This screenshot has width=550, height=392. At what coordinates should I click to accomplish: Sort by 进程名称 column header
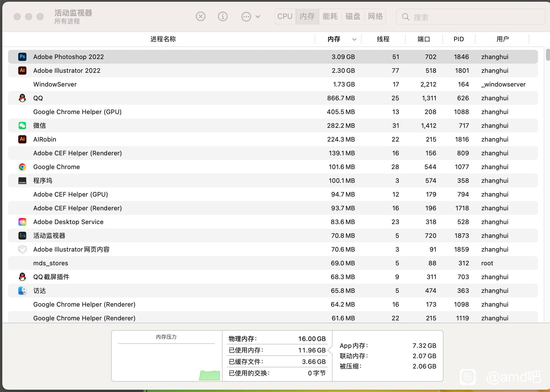(163, 39)
